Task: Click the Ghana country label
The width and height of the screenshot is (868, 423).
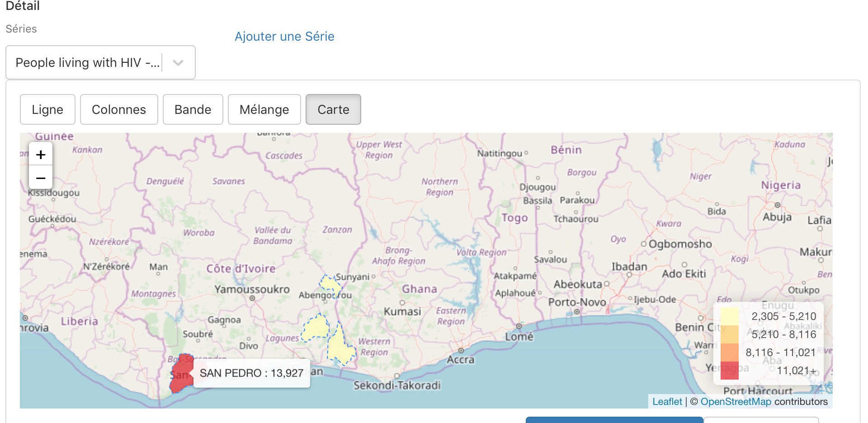Action: (420, 289)
